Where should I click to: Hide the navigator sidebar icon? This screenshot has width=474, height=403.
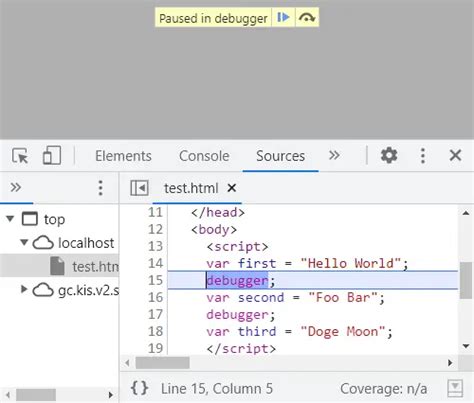(x=139, y=188)
